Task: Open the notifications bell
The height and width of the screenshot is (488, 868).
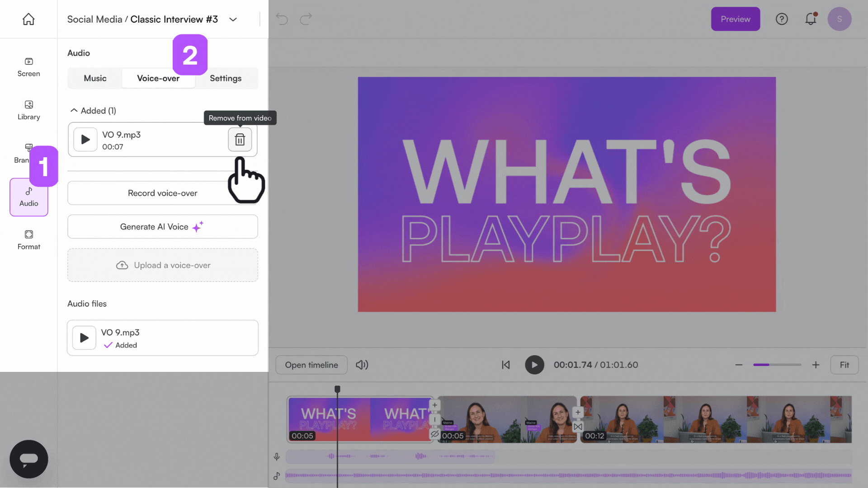Action: click(811, 19)
